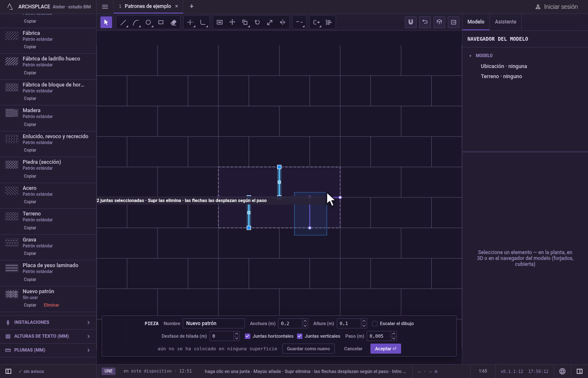Increase the Anchura (m) stepper value

point(305,321)
